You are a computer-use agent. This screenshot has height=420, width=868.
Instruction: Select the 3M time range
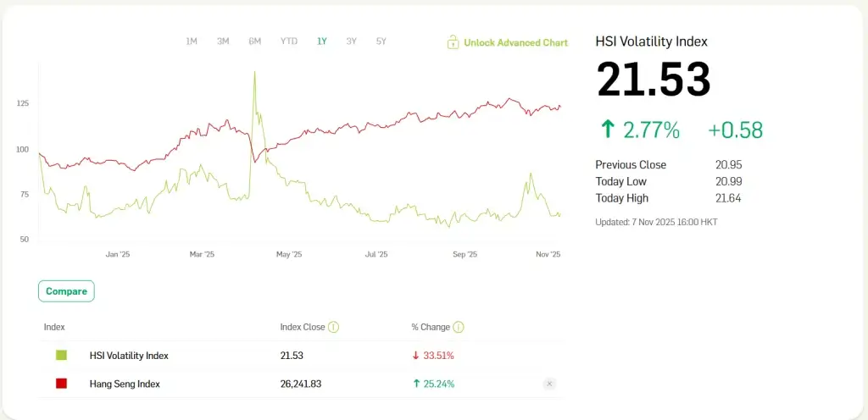click(x=223, y=41)
